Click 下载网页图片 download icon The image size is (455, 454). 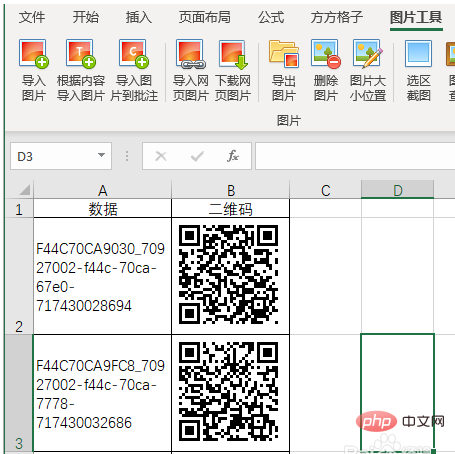(x=233, y=54)
